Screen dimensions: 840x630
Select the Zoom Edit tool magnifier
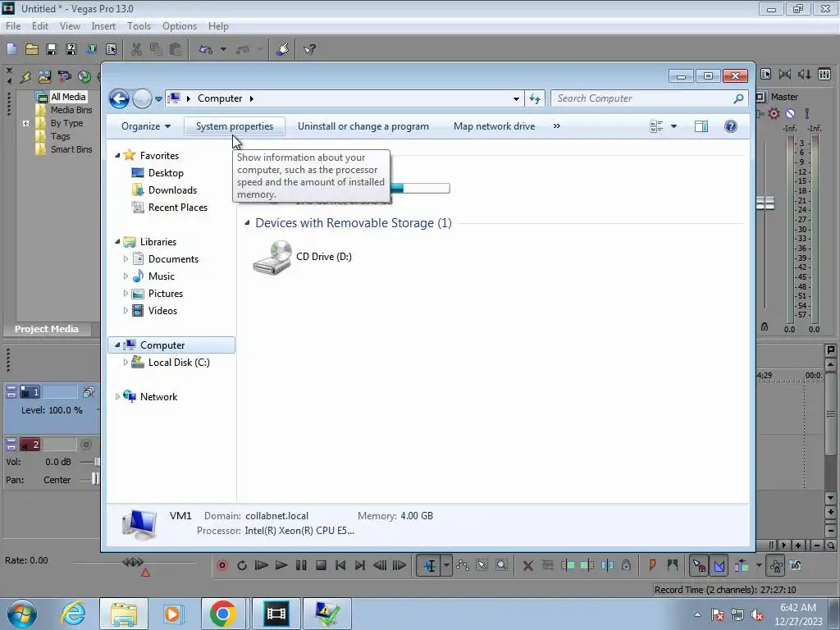click(x=501, y=565)
